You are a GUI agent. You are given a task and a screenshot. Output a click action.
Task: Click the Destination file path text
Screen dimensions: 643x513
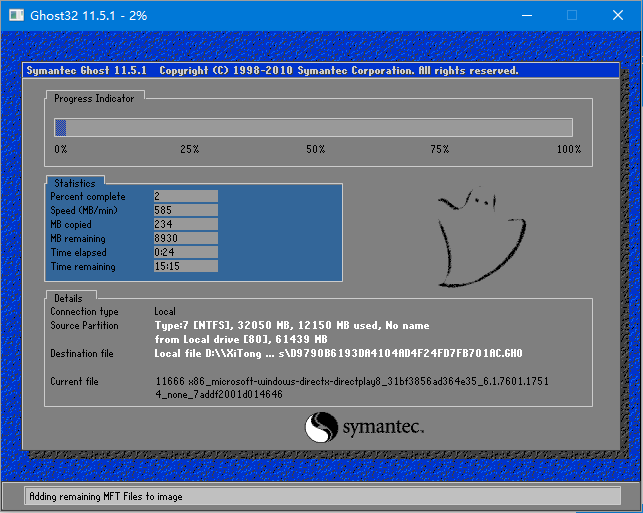[x=338, y=354]
